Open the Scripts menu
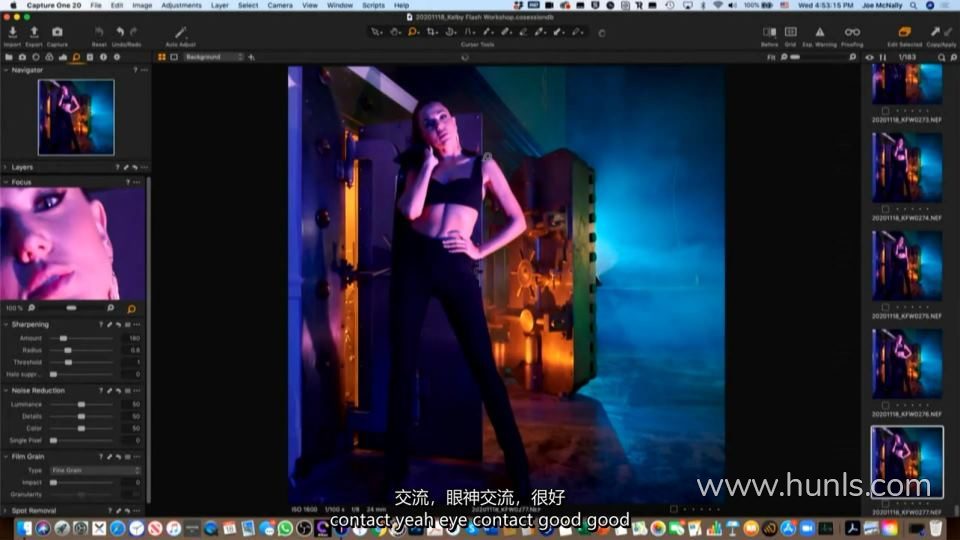This screenshot has height=540, width=960. click(373, 5)
